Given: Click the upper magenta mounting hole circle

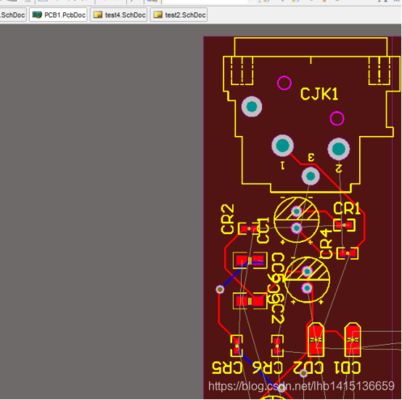Looking at the screenshot, I should pos(284,83).
